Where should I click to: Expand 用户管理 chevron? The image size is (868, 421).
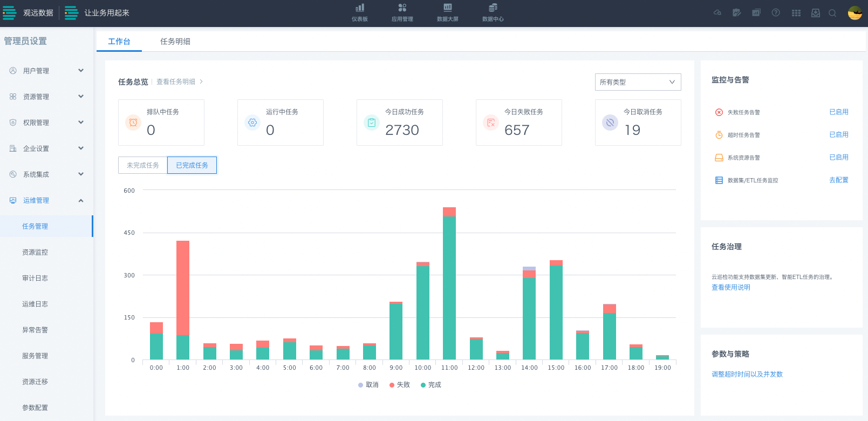click(x=81, y=71)
